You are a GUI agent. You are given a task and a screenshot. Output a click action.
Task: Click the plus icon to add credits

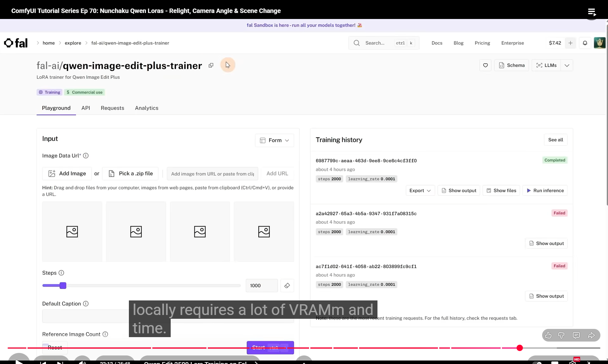click(x=570, y=43)
